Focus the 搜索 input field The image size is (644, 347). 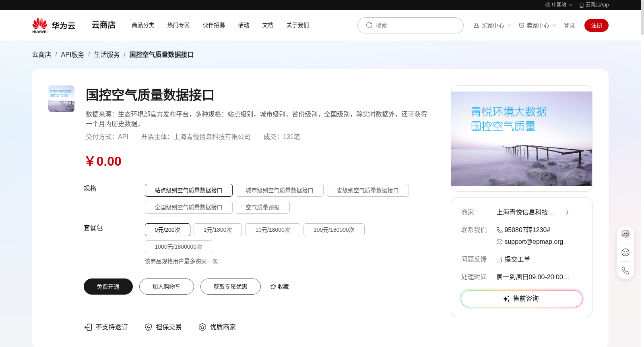[x=411, y=25]
